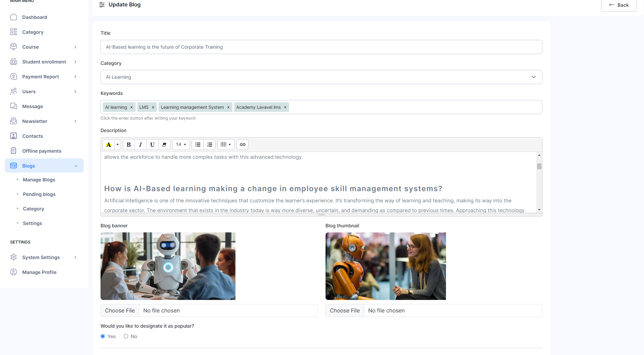Click the eraser clear formatting icon
This screenshot has width=644, height=355.
(x=164, y=145)
